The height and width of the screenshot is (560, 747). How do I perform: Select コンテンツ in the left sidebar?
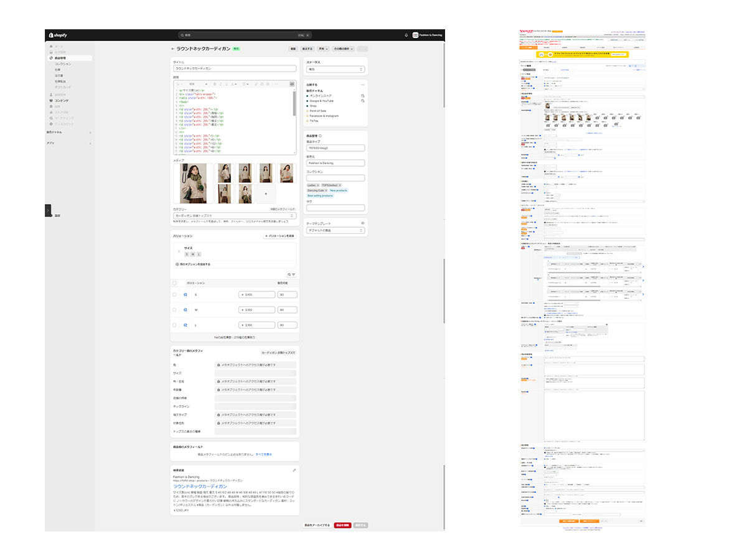click(62, 100)
